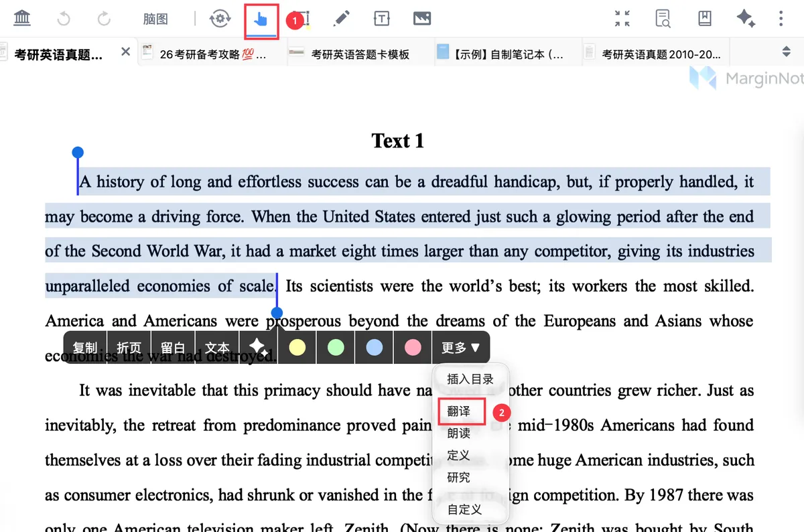Choose 定义 from the menu
Viewport: 804px width, 532px height.
click(x=459, y=455)
